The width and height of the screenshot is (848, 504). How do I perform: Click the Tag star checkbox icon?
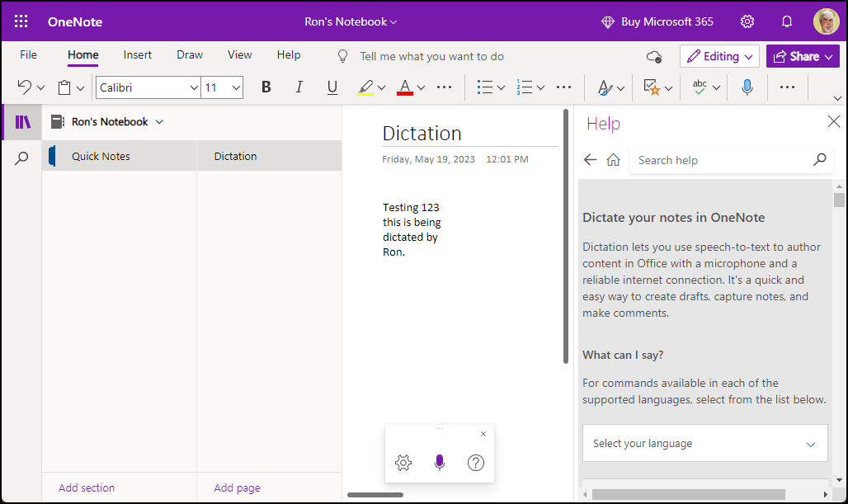tap(652, 87)
